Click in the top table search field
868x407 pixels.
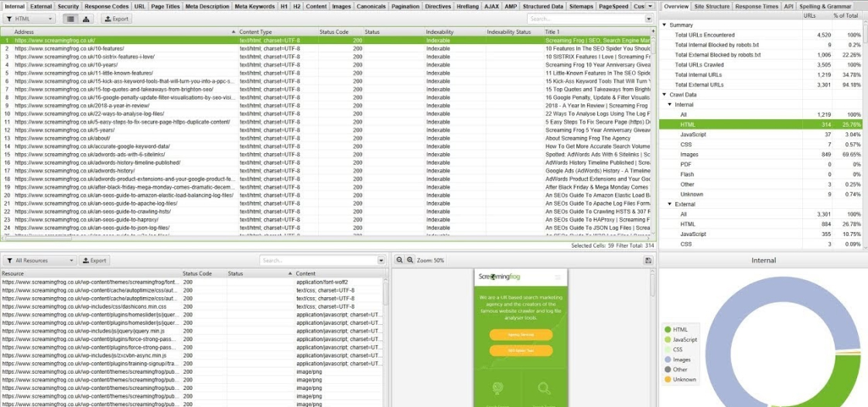point(586,19)
